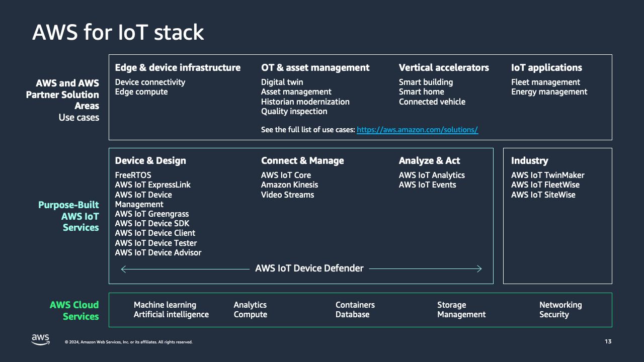Click the AWS Cloud Services label

tap(74, 311)
